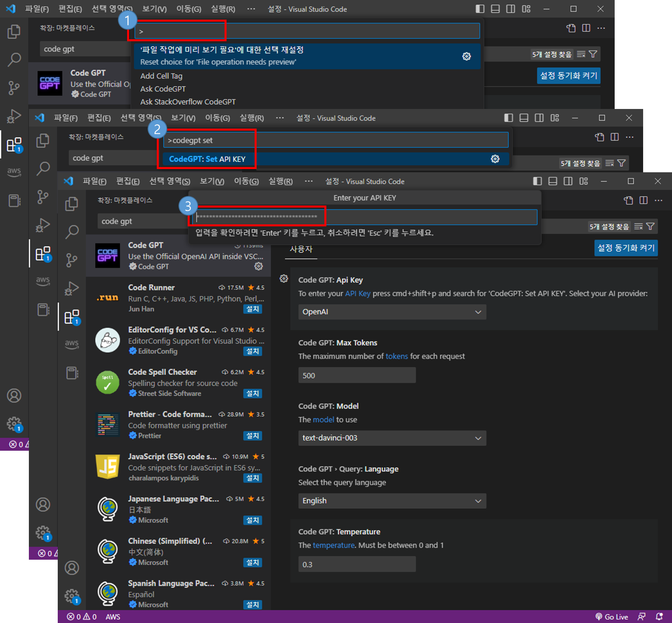Install Prettier with its 설치 button
This screenshot has height=623, width=672.
253,435
